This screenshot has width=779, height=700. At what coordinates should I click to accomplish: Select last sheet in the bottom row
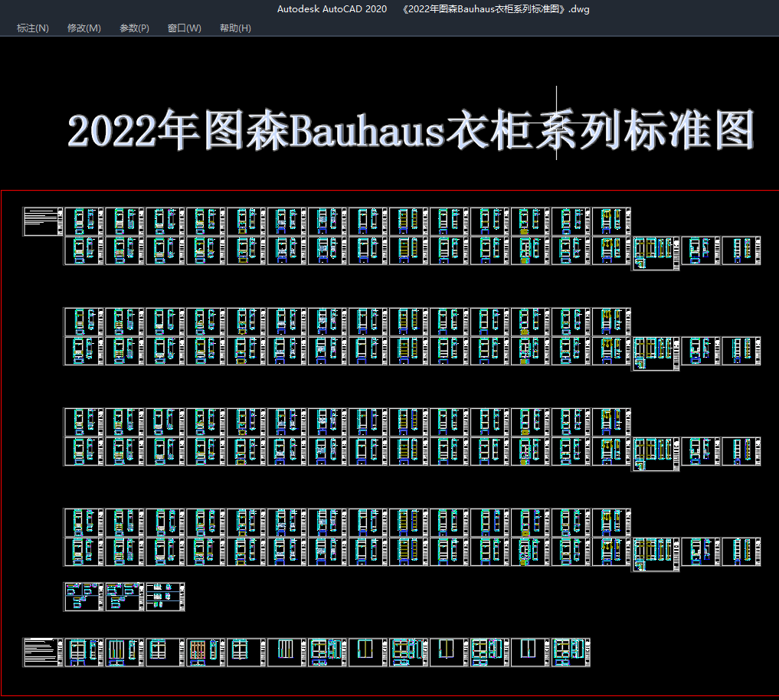point(571,652)
